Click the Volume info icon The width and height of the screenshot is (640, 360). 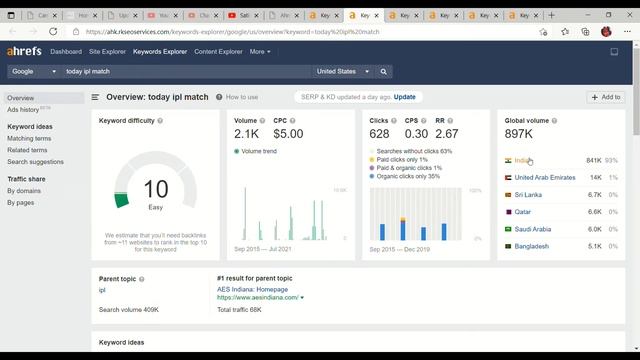point(262,121)
